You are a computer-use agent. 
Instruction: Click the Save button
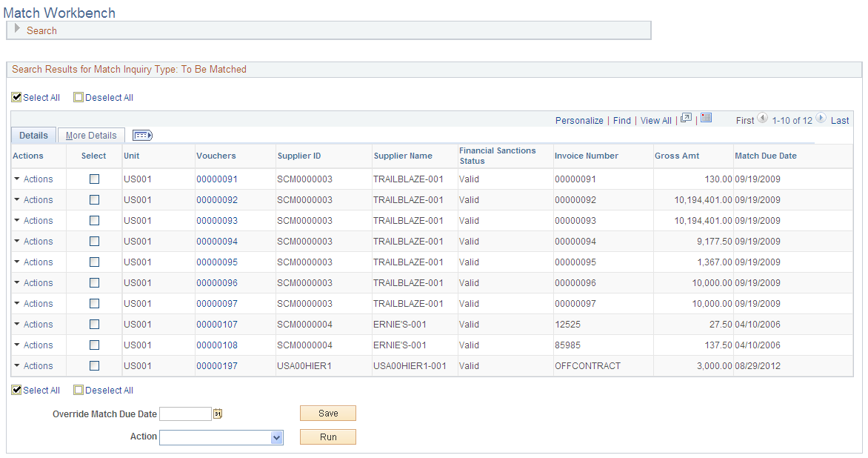(x=327, y=413)
